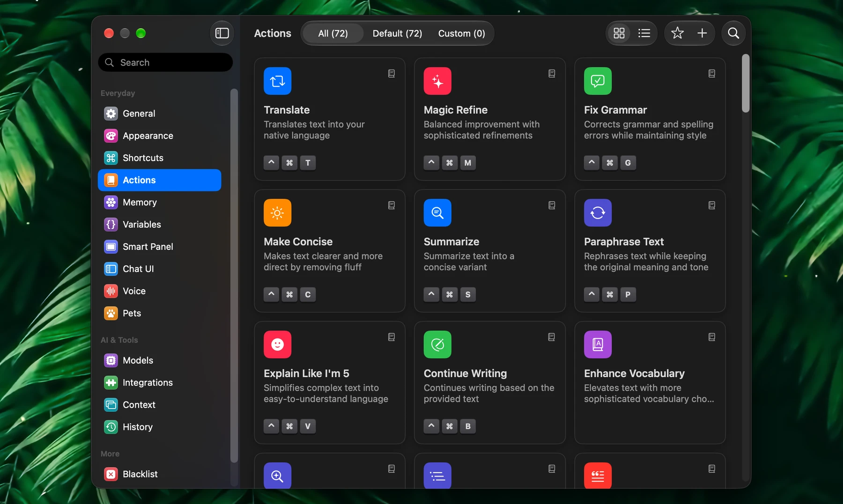Click the favorites star icon

coord(677,33)
